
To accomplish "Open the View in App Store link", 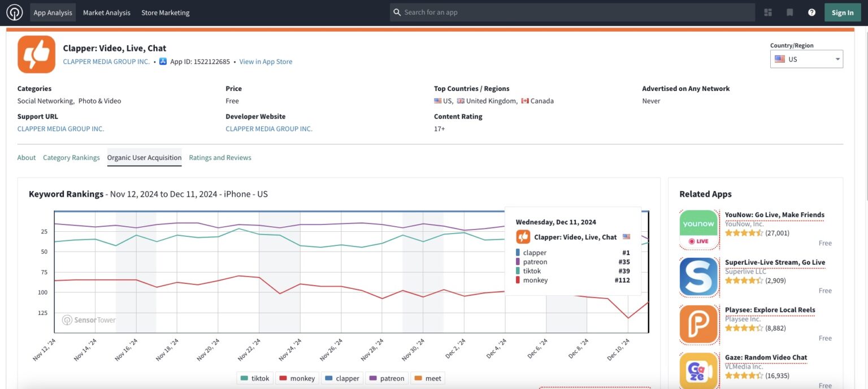I will (266, 62).
